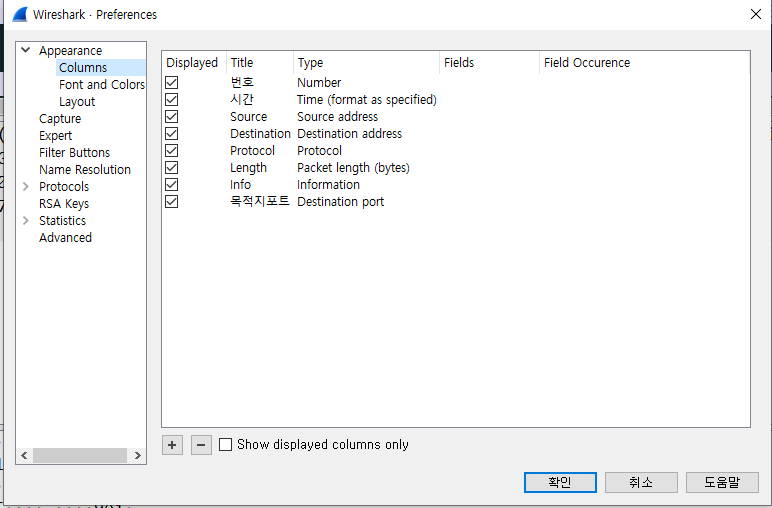Select the Source title cell

click(x=249, y=117)
